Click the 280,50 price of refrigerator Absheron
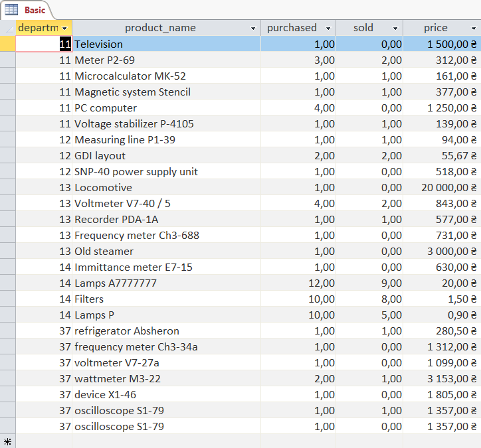This screenshot has width=481, height=448. [442, 331]
